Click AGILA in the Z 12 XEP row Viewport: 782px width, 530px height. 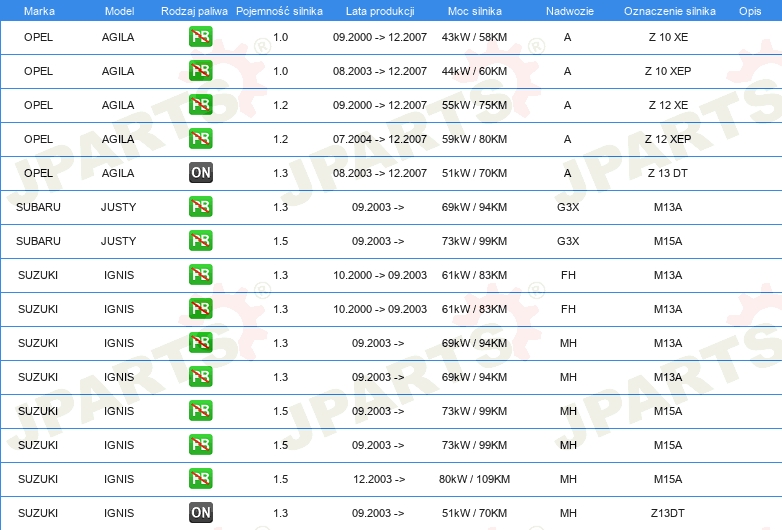click(x=118, y=139)
